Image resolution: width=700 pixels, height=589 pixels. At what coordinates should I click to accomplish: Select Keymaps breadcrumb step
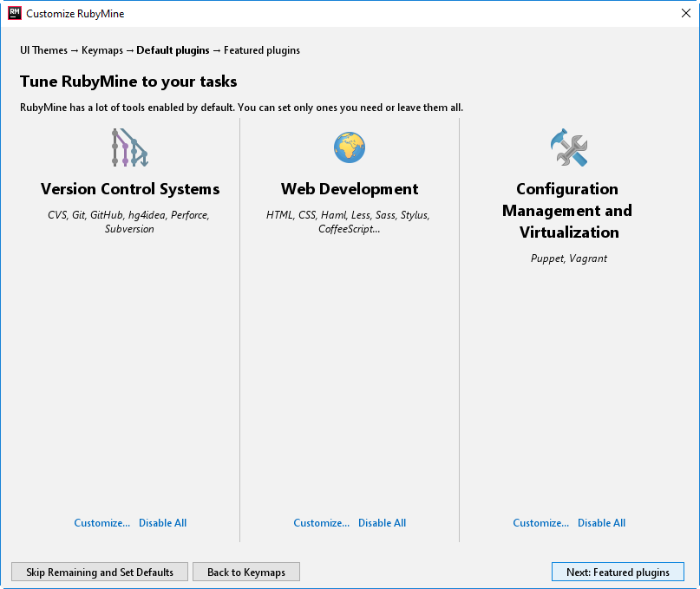tap(102, 50)
